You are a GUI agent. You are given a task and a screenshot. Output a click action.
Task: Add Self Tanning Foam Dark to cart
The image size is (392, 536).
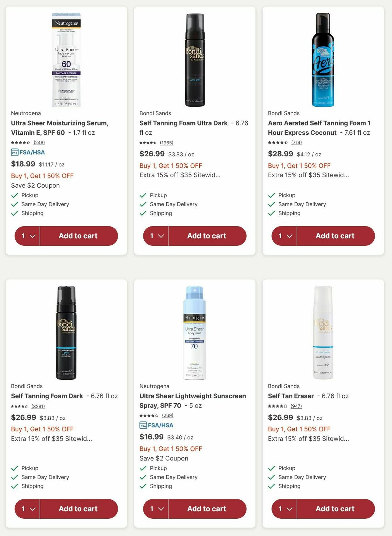click(78, 509)
